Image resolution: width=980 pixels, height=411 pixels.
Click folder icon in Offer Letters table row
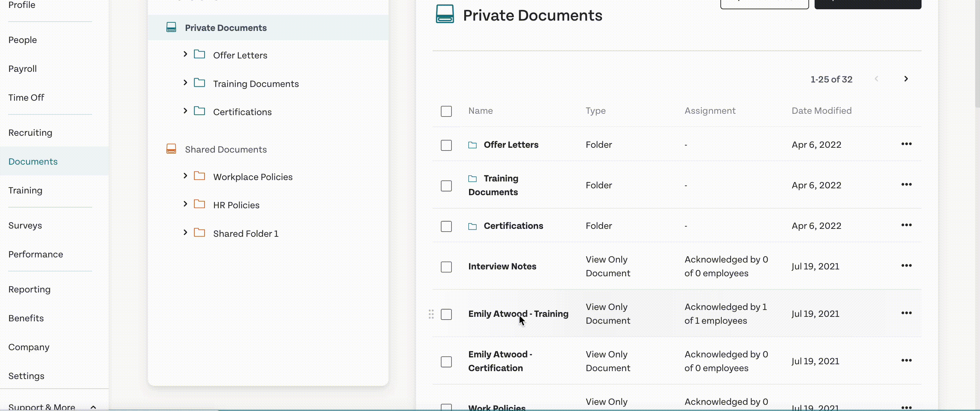(472, 145)
